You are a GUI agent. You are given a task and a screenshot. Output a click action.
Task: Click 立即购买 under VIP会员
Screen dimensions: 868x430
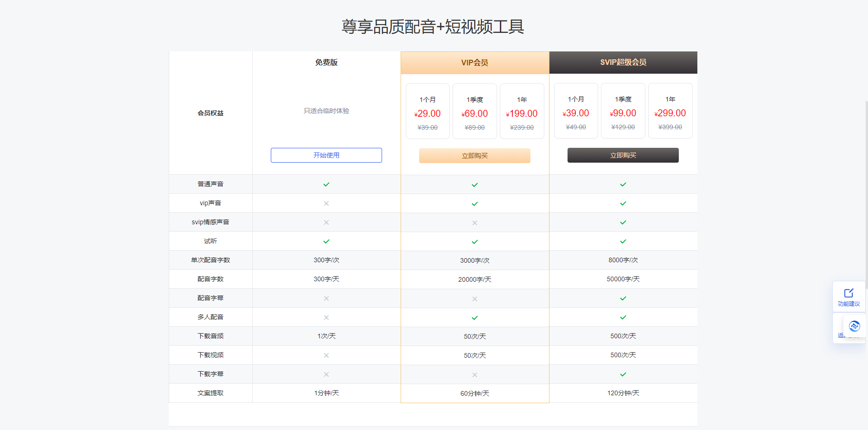click(474, 155)
